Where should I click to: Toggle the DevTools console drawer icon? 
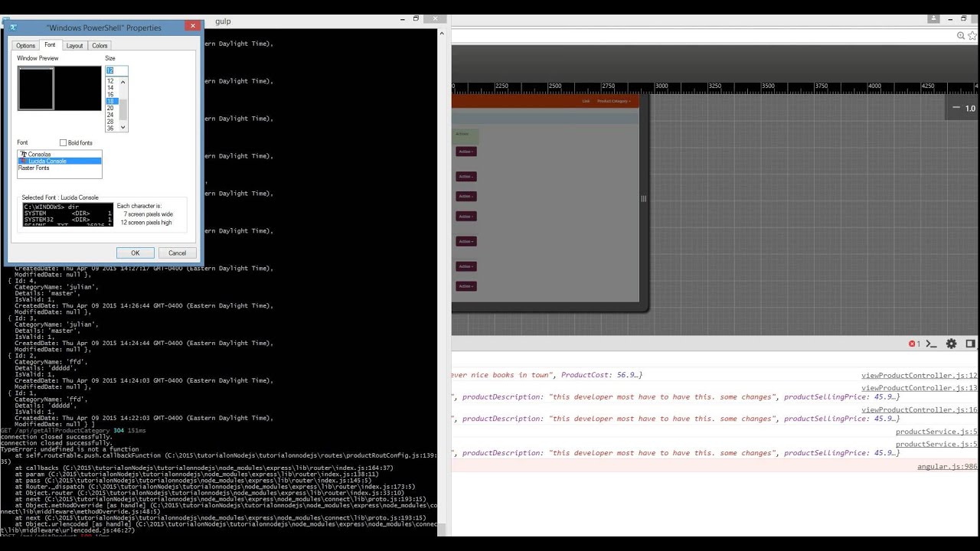coord(932,344)
